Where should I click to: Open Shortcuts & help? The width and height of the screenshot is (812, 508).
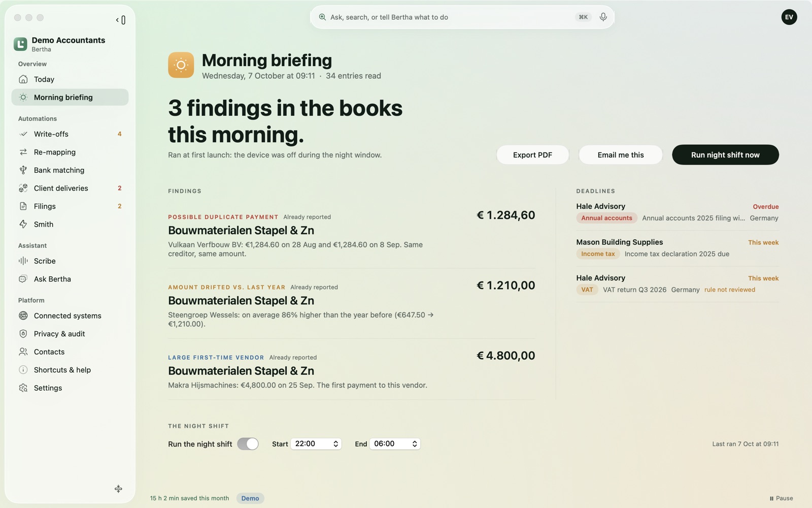coord(70,370)
